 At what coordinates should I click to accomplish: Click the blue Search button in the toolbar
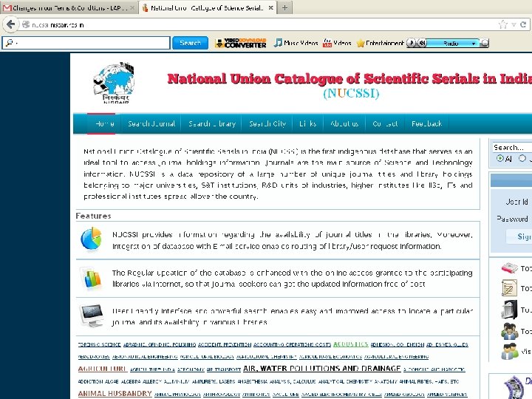pyautogui.click(x=190, y=43)
